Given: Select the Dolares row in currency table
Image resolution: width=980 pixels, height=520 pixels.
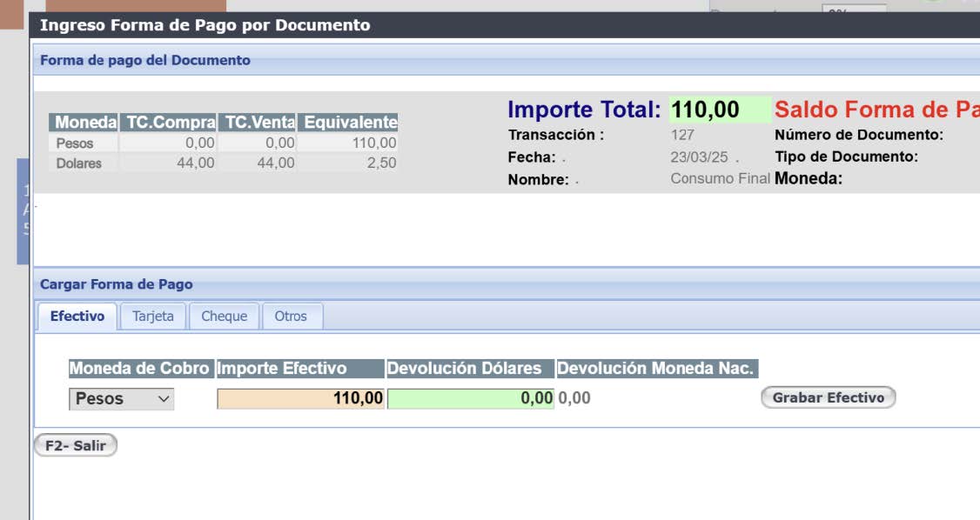Looking at the screenshot, I should pyautogui.click(x=78, y=163).
